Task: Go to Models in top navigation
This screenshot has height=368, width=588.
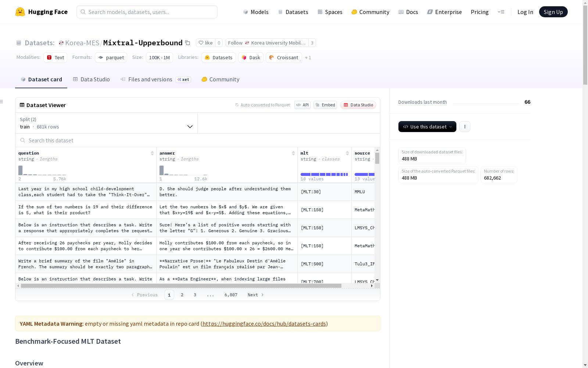Action: point(256,12)
